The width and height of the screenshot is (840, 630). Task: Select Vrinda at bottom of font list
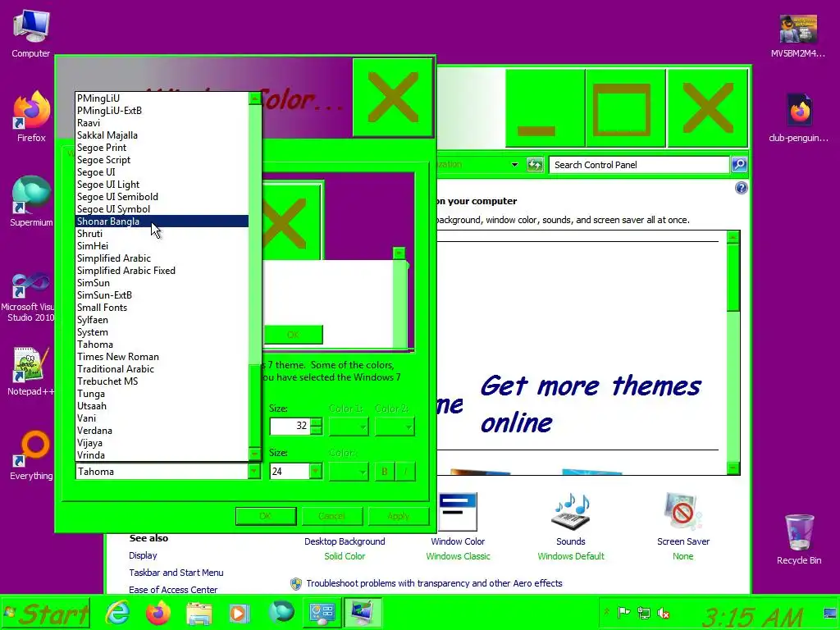point(162,455)
